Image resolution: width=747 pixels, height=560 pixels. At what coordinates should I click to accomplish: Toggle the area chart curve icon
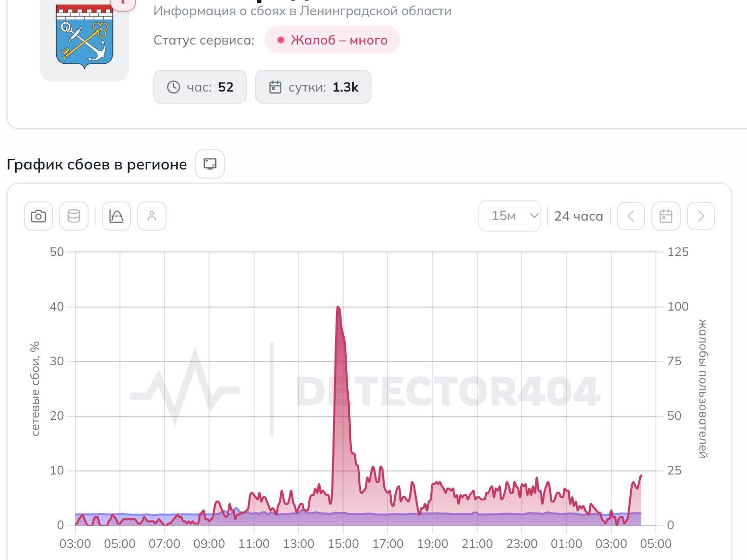coord(116,216)
